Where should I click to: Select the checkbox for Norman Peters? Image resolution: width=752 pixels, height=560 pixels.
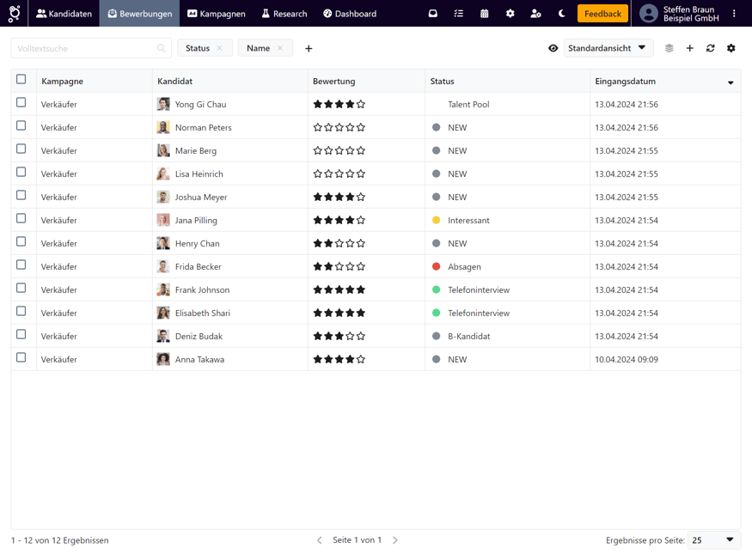click(x=21, y=126)
